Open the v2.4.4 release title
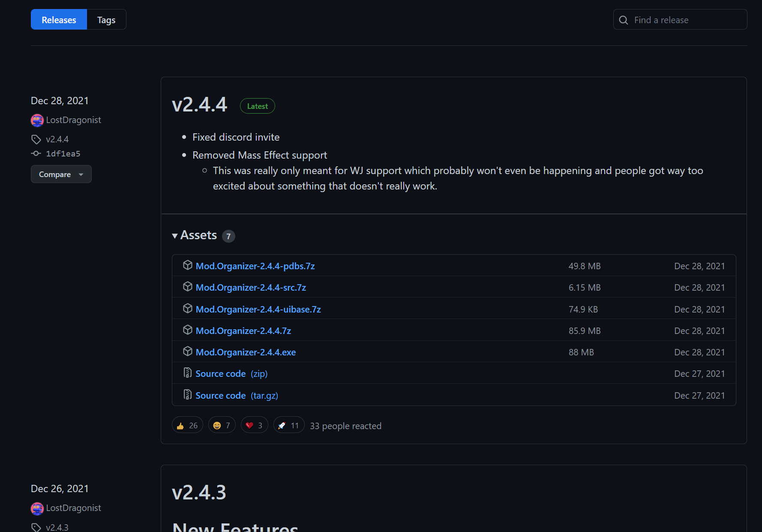Image resolution: width=762 pixels, height=532 pixels. click(199, 105)
